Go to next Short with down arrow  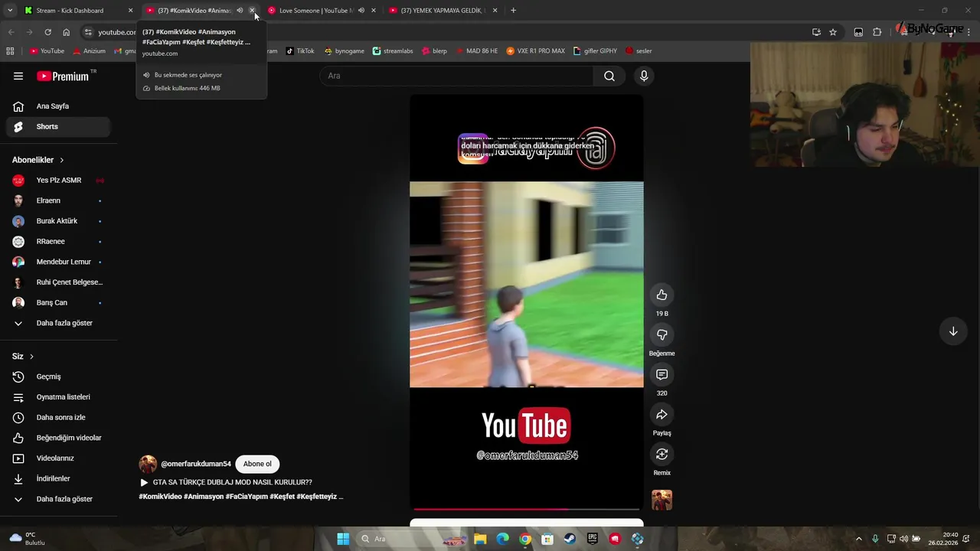tap(953, 331)
